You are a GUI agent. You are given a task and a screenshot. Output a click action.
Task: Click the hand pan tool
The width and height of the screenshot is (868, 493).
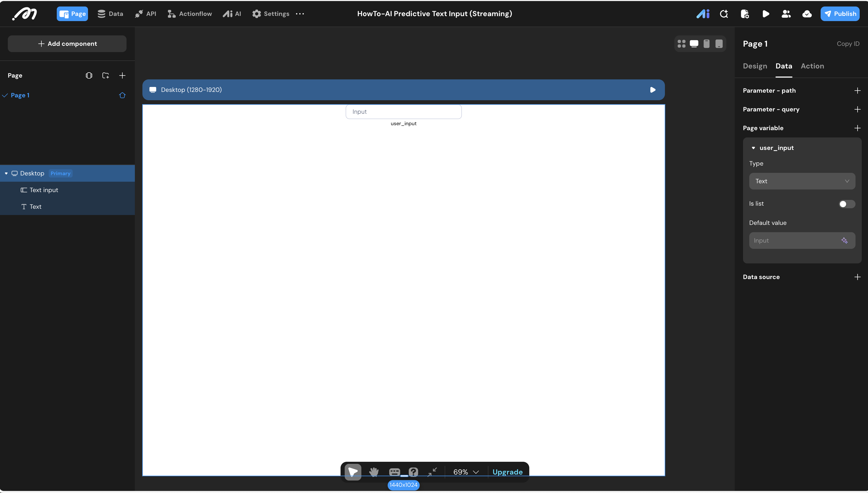point(374,472)
